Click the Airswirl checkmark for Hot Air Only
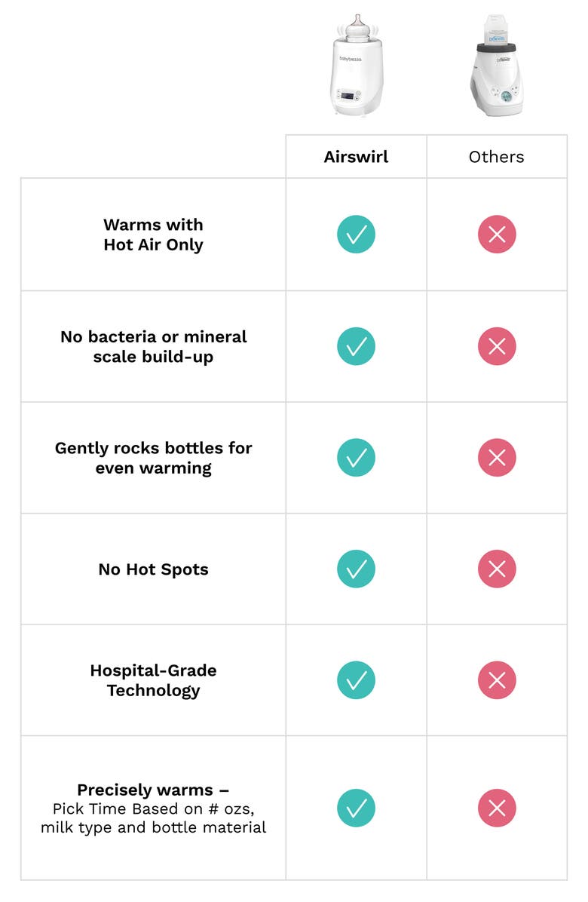Image resolution: width=588 pixels, height=902 pixels. coord(356,235)
